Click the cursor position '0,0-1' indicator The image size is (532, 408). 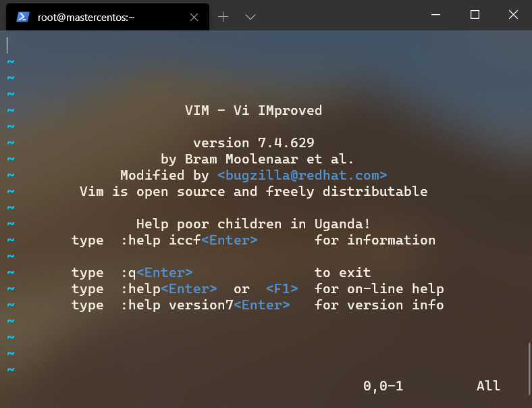coord(383,386)
